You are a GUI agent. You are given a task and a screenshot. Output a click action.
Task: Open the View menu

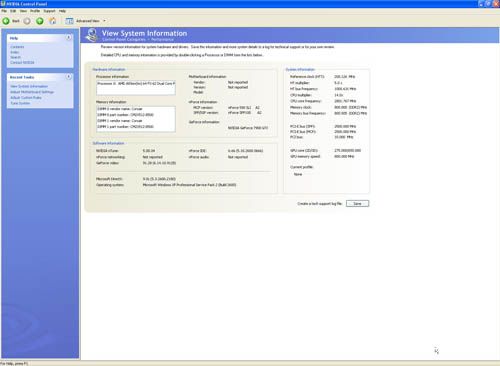(x=23, y=11)
